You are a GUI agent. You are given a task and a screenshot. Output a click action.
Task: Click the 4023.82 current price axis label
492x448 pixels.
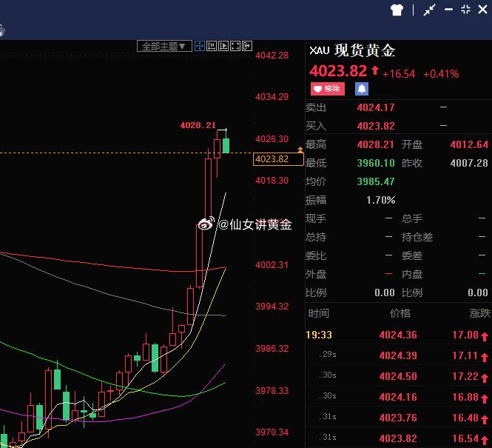click(x=278, y=159)
